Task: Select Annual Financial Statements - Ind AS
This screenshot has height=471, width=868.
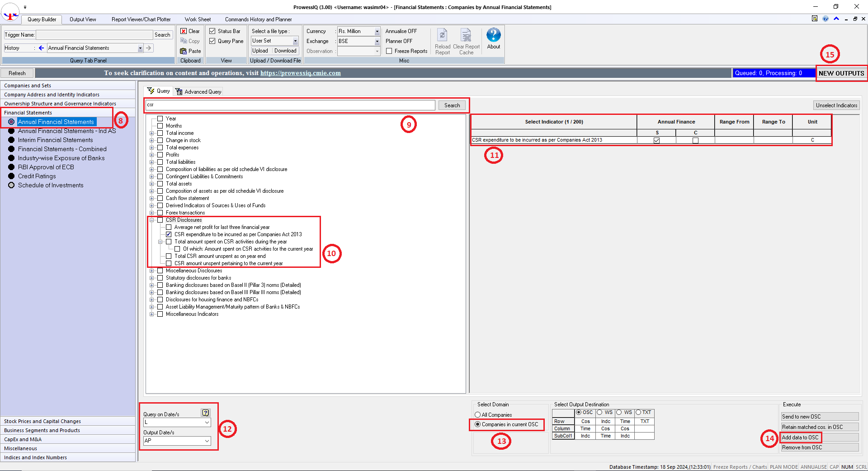Action: [67, 131]
